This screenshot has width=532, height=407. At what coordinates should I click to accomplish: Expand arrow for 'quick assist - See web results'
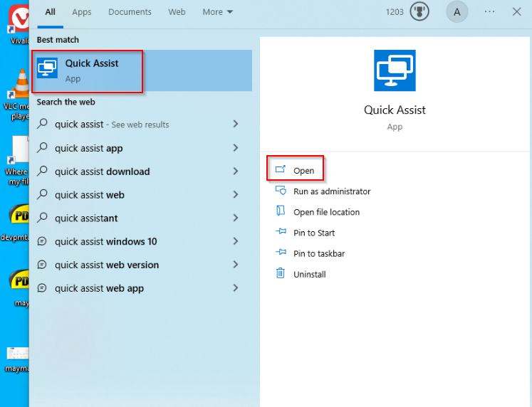coord(236,124)
